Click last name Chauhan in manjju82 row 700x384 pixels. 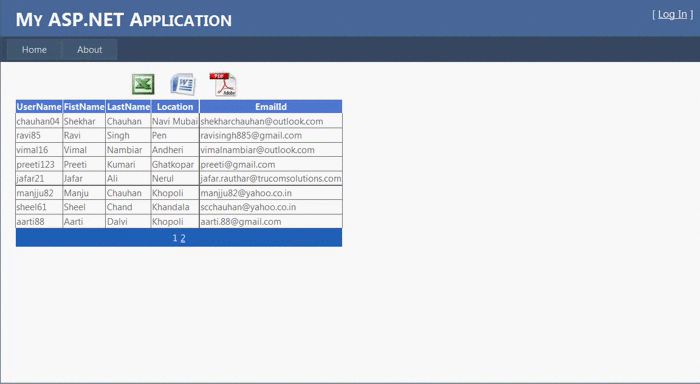(128, 193)
